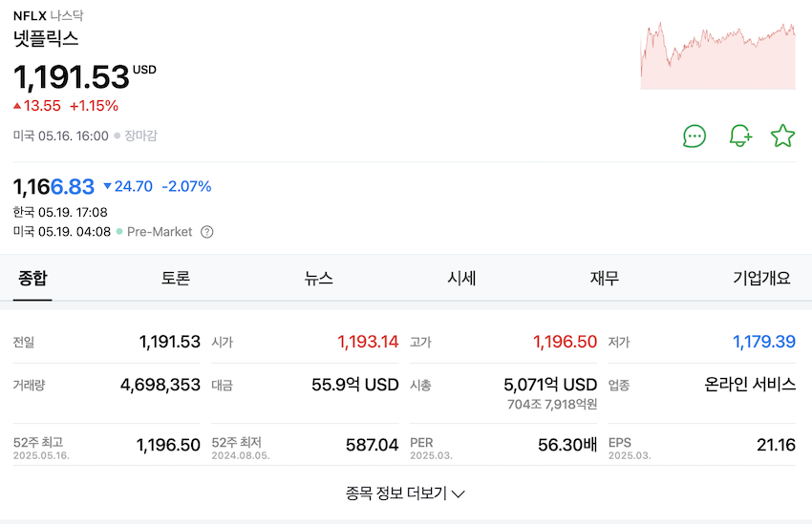Click the 52주 최저 date 2024.08.05.

pos(241,455)
